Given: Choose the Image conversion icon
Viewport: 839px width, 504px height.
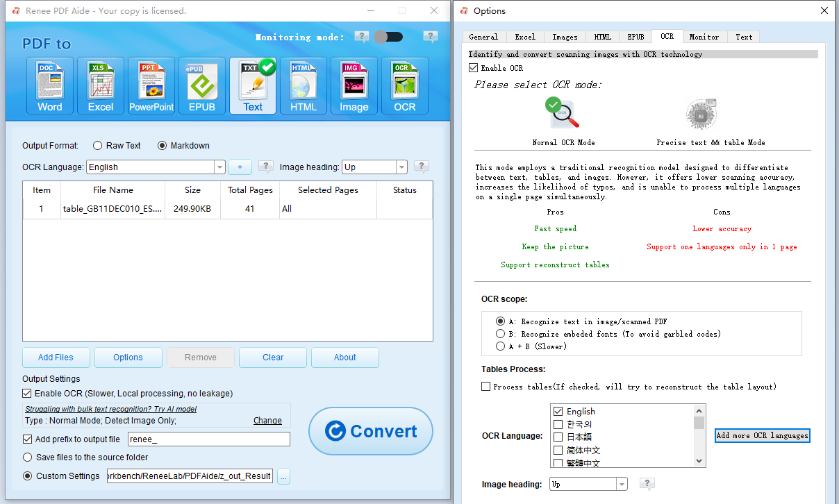Looking at the screenshot, I should coord(354,85).
